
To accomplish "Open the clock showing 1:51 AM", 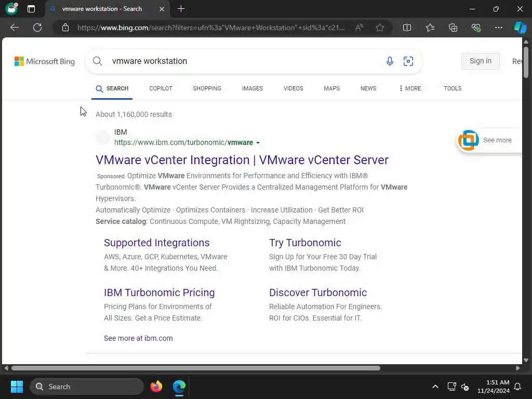I will (x=494, y=387).
